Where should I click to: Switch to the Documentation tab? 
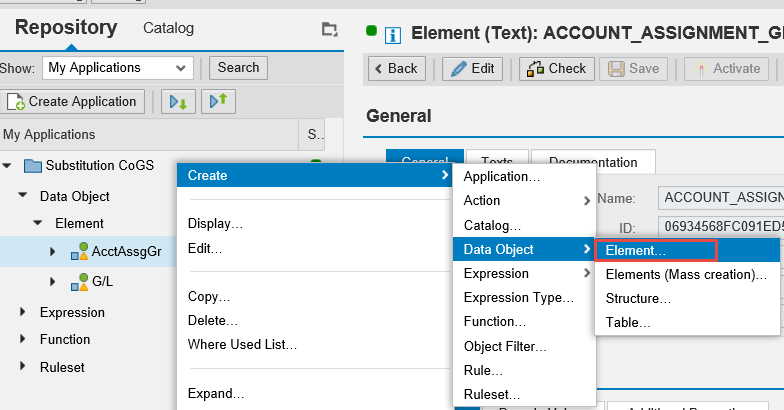[592, 162]
